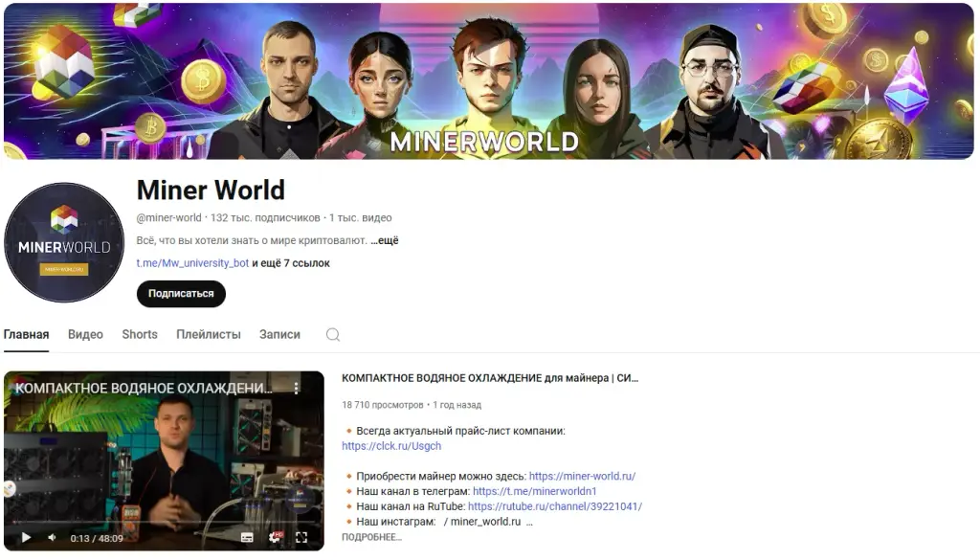The height and width of the screenshot is (560, 980).
Task: Open the t.me/Mw_university_bot link
Action: click(x=192, y=263)
